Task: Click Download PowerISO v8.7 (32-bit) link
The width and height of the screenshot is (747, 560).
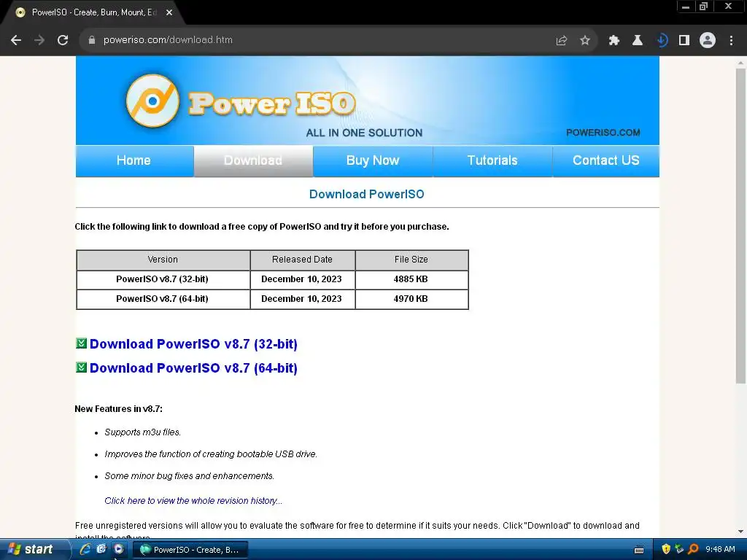Action: pos(193,344)
